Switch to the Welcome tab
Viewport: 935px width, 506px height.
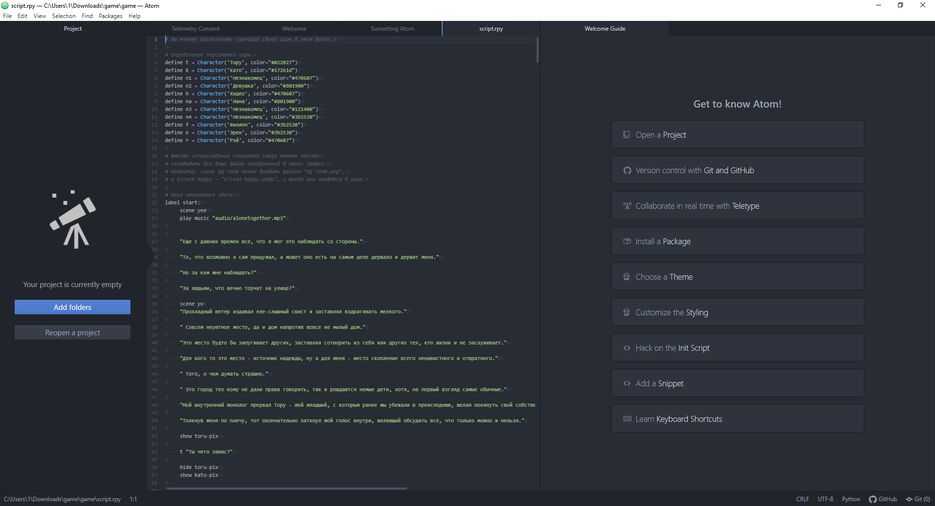294,29
